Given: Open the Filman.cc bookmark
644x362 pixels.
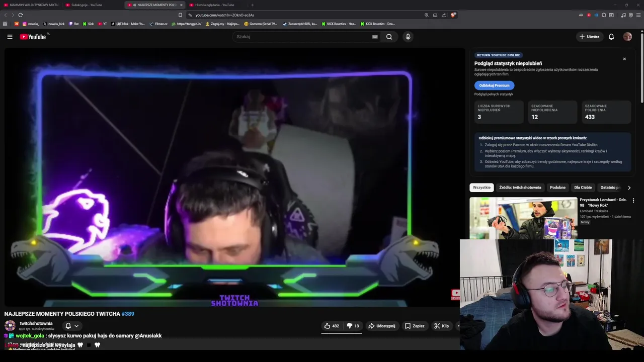Looking at the screenshot, I should (x=158, y=24).
